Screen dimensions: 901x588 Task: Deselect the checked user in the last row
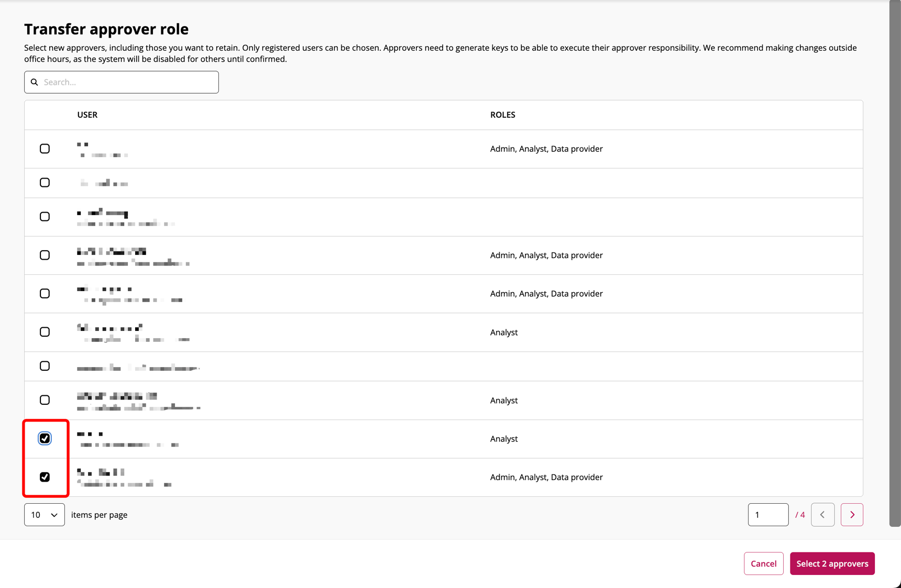pos(45,477)
